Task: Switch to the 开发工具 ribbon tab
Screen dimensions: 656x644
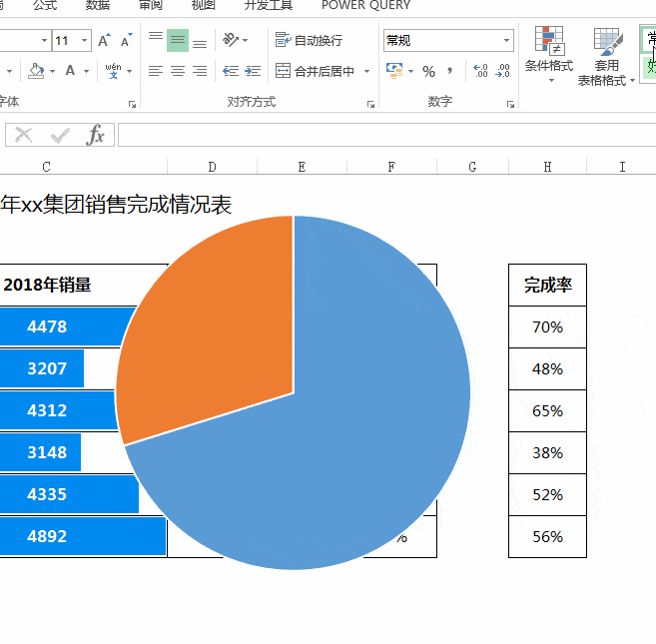Action: pyautogui.click(x=269, y=5)
